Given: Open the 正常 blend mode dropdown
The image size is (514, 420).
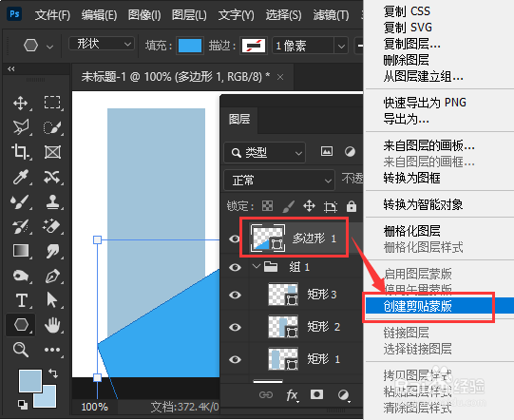Looking at the screenshot, I should point(279,180).
